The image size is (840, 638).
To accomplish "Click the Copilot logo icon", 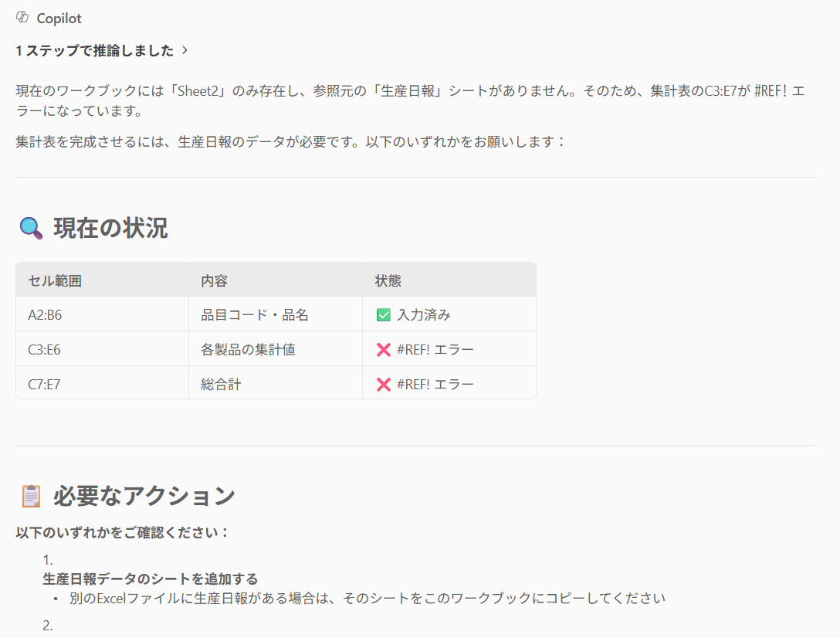I will 22,18.
